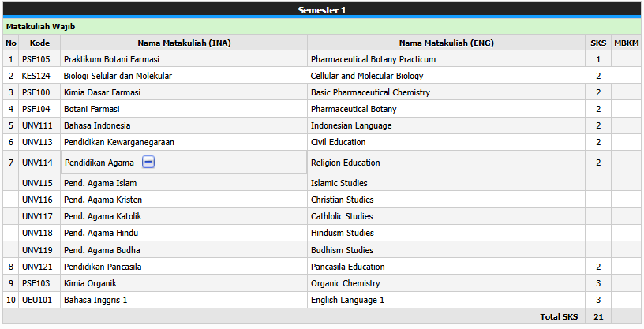Screen dimensions: 644x329
Task: Click the SKS column header
Action: click(598, 43)
